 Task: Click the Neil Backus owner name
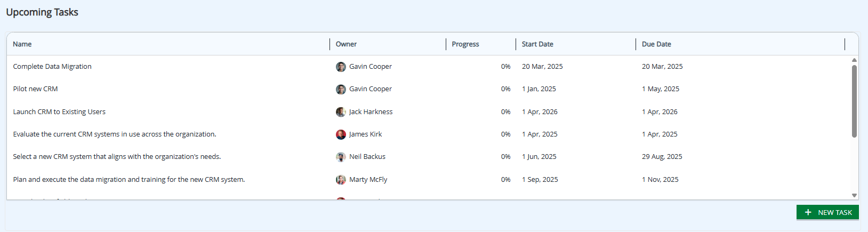(367, 157)
